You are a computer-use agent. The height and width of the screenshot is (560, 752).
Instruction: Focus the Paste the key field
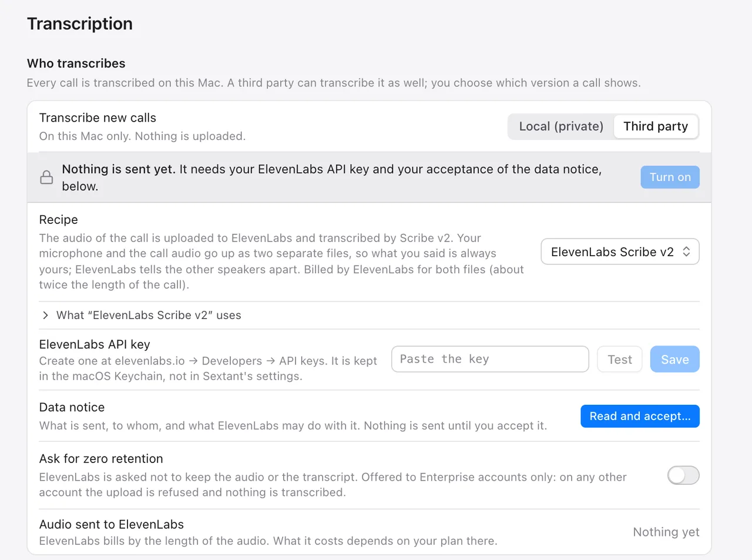490,359
